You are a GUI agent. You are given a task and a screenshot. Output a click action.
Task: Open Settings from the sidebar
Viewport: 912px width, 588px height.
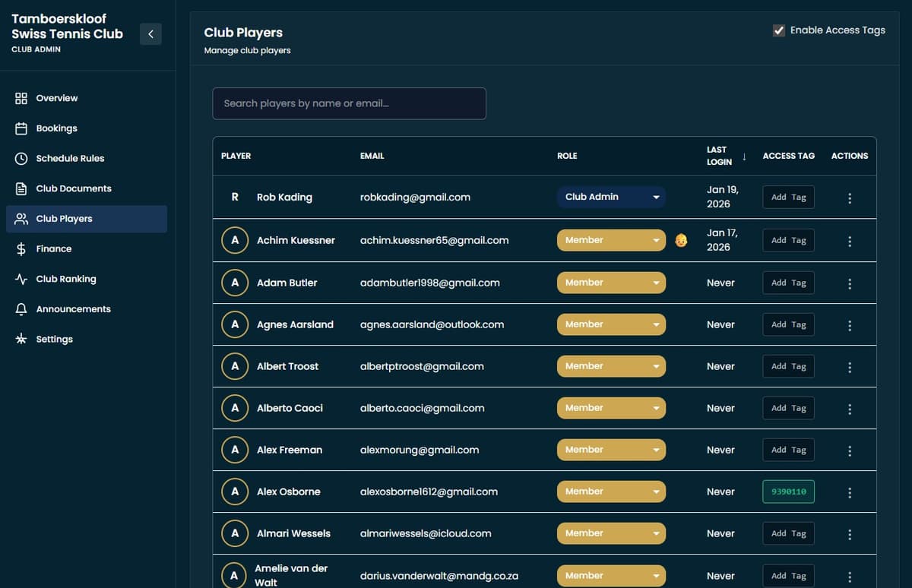(x=55, y=339)
